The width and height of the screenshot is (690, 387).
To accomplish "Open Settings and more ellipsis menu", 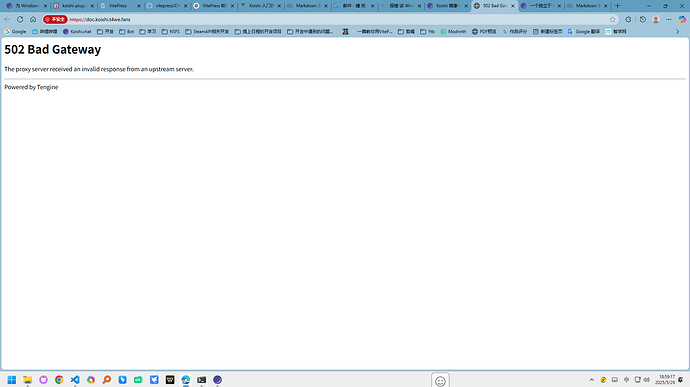I will [668, 19].
